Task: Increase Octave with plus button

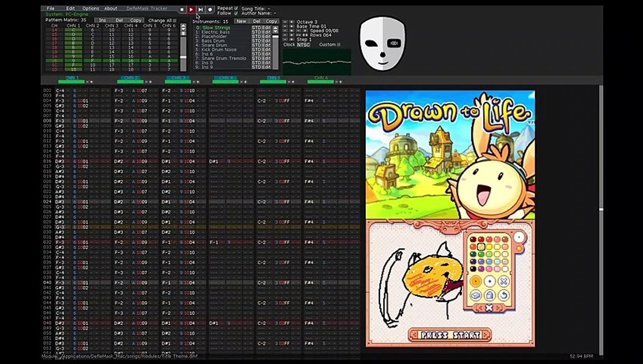Action: pyautogui.click(x=292, y=22)
